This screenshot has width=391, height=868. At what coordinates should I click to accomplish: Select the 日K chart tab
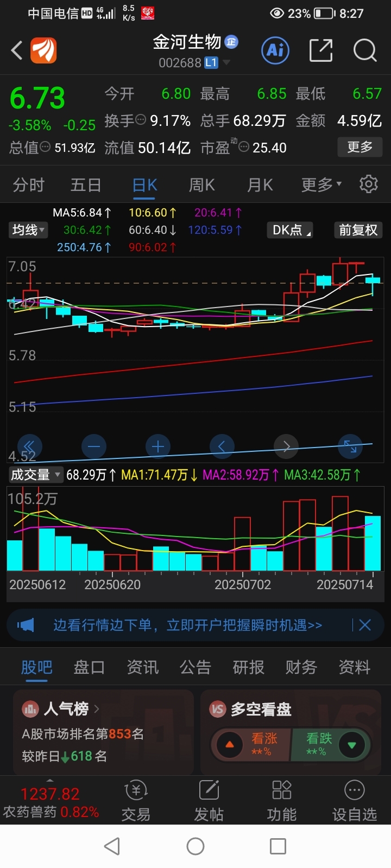coord(145,184)
